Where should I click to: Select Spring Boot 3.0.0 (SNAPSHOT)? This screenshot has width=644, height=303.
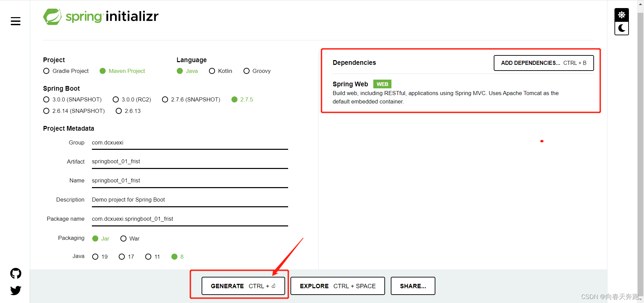point(72,99)
